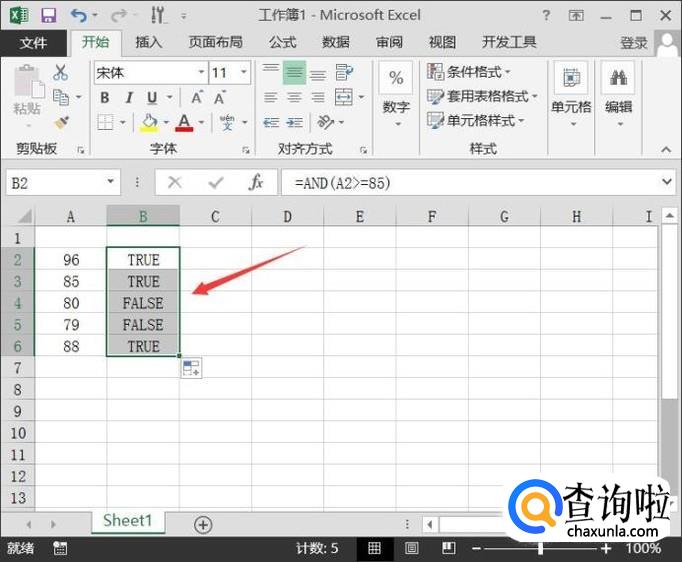The width and height of the screenshot is (682, 562).
Task: Open 套用表格格式 table format menu
Action: [x=482, y=96]
